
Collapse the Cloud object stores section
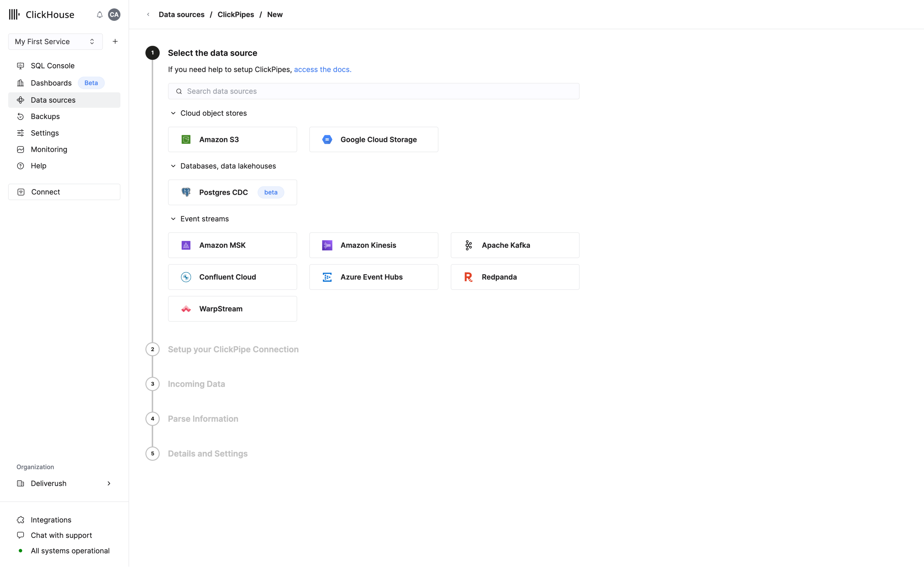tap(173, 113)
